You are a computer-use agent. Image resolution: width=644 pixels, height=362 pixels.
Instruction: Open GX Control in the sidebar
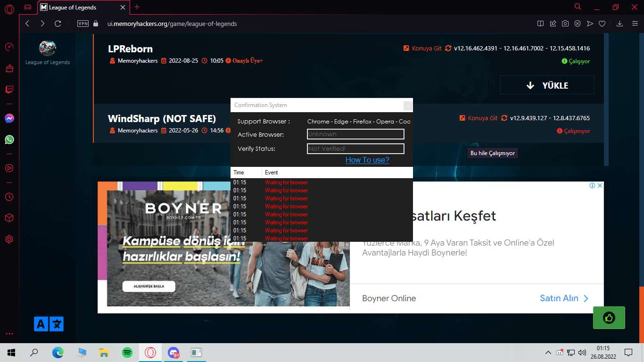pyautogui.click(x=9, y=47)
